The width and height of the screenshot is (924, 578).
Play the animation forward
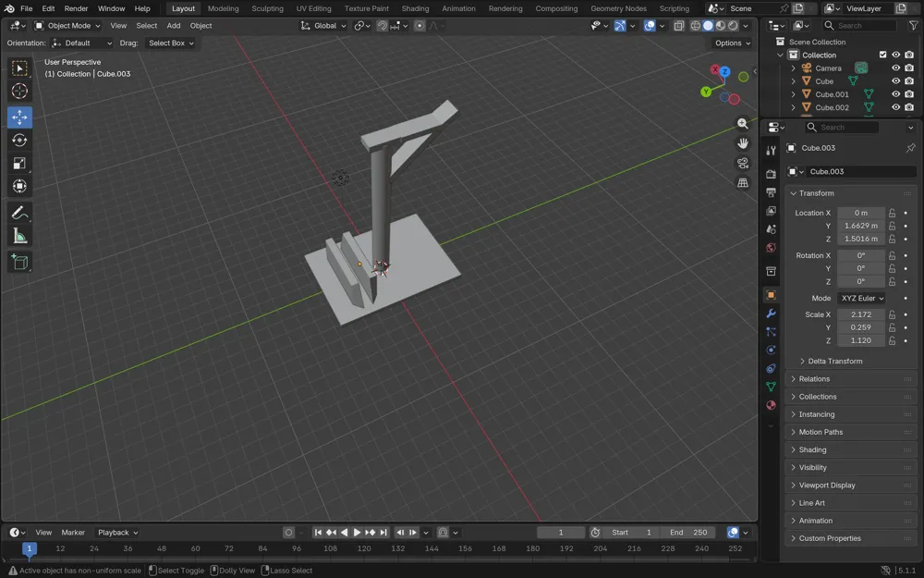pyautogui.click(x=357, y=532)
